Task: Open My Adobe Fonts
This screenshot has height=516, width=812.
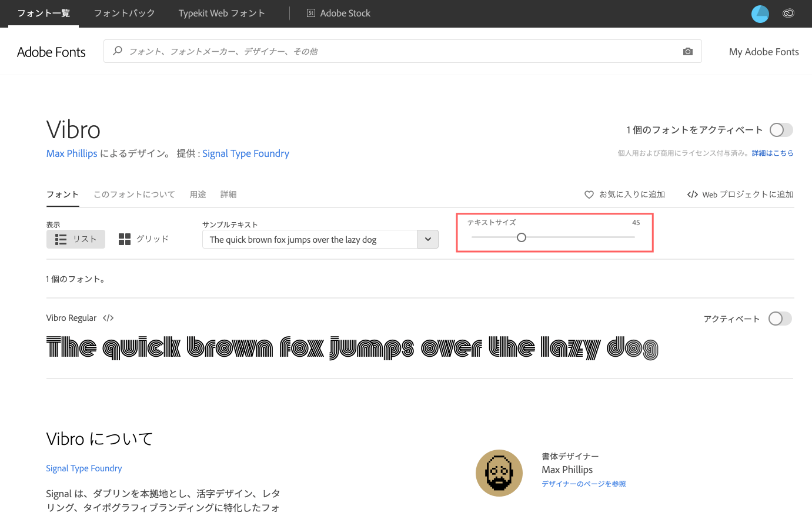Action: [764, 52]
